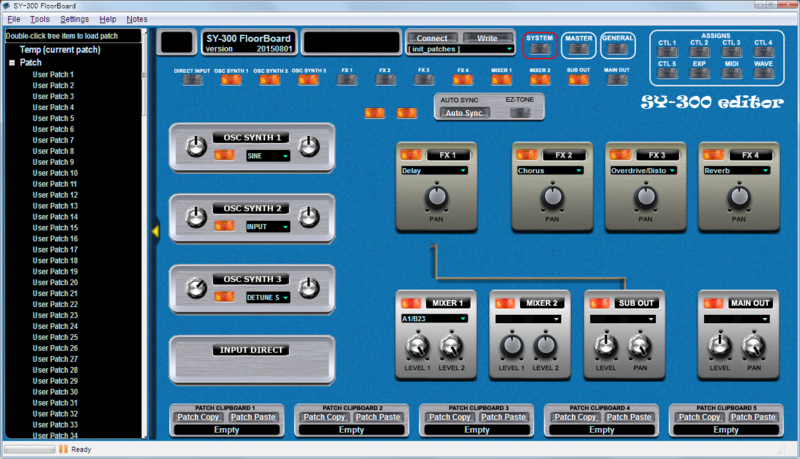Open the CTL 4 assign button
This screenshot has height=459, width=800.
[763, 52]
